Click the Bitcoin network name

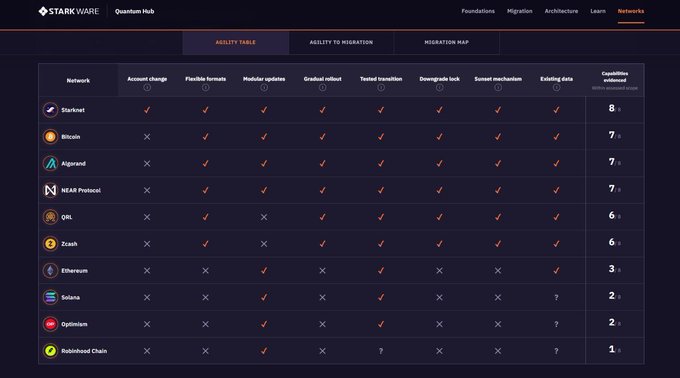[71, 137]
